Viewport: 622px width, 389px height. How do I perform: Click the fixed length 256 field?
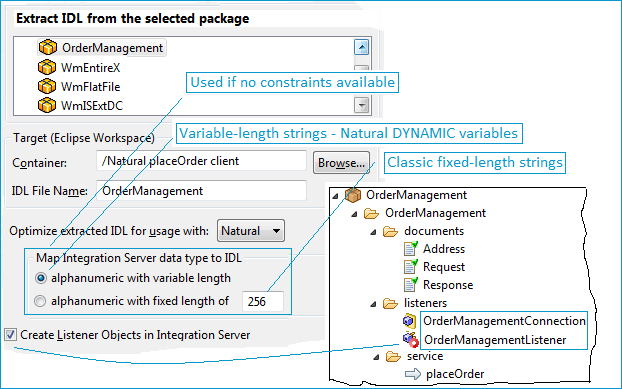[x=263, y=301]
